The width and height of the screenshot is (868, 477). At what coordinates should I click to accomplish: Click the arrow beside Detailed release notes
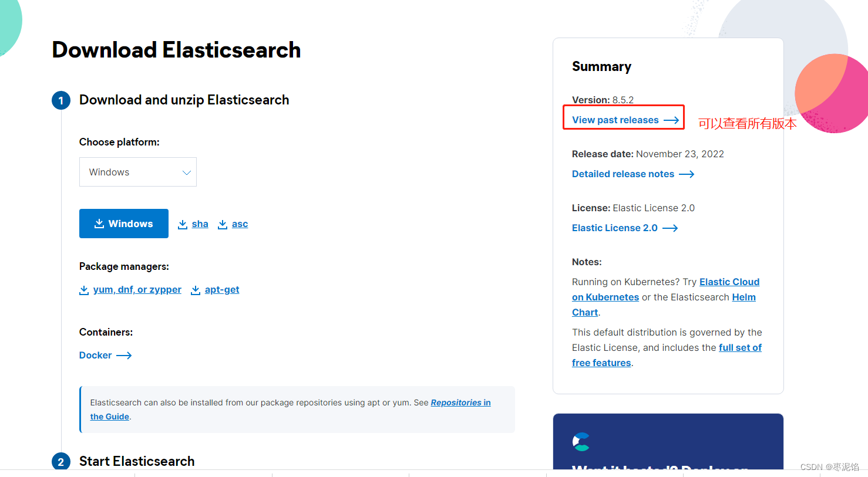pyautogui.click(x=687, y=174)
